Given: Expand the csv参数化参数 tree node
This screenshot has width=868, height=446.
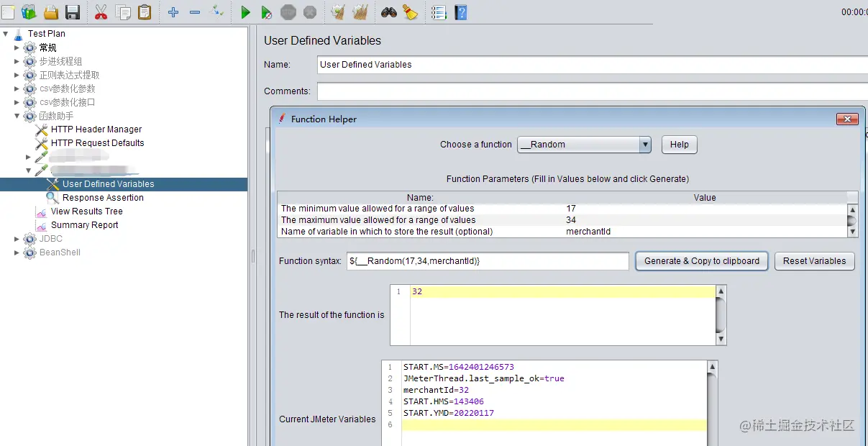Looking at the screenshot, I should point(17,88).
